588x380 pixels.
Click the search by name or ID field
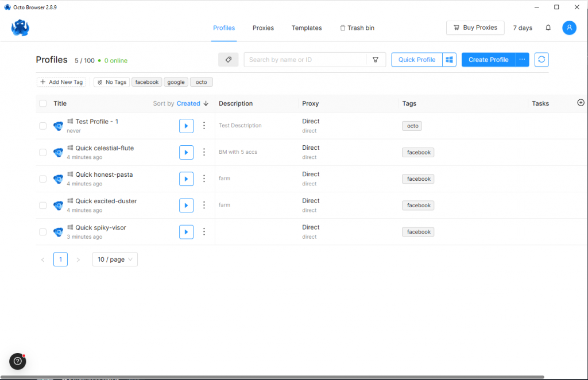(304, 60)
